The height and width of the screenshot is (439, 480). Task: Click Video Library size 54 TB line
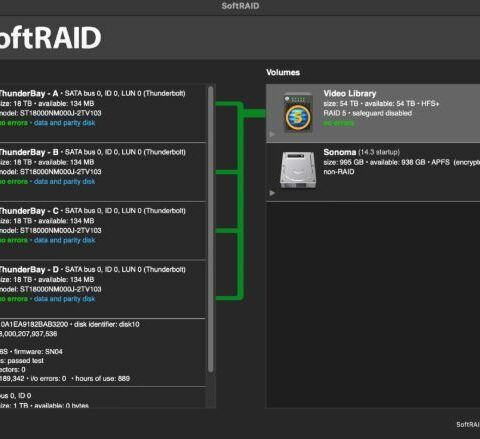pos(381,104)
